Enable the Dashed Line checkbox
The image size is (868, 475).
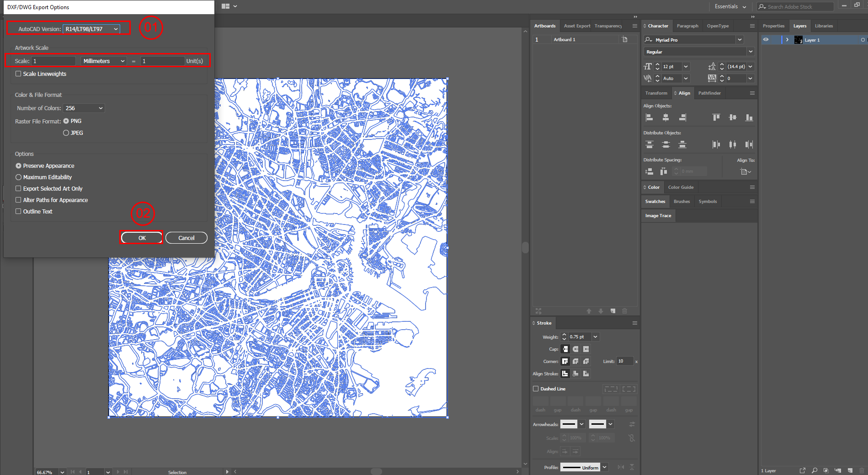click(536, 389)
